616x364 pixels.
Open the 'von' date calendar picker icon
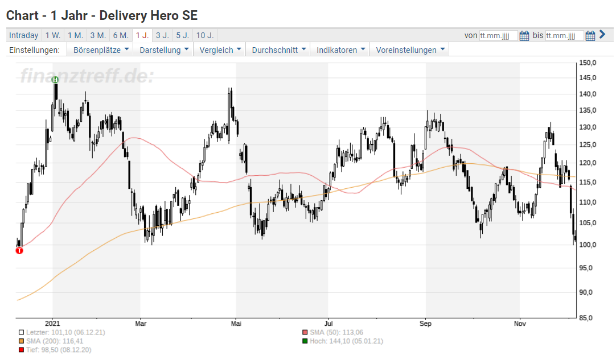[524, 36]
